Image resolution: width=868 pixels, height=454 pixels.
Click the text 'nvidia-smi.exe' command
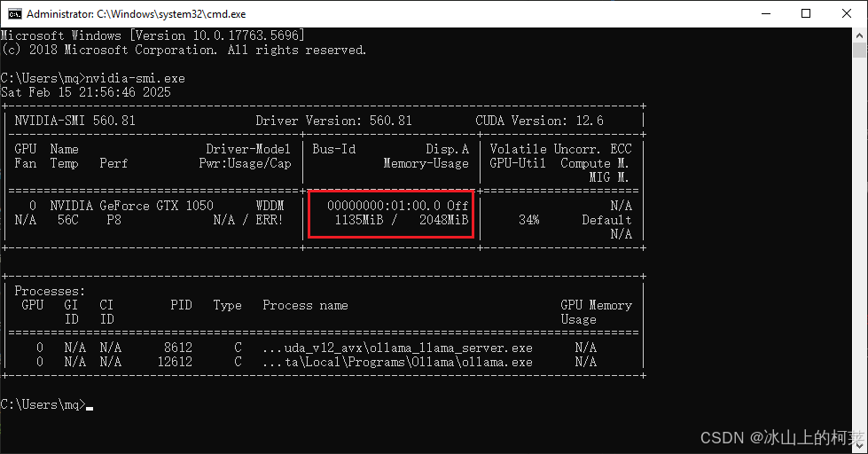[x=135, y=78]
